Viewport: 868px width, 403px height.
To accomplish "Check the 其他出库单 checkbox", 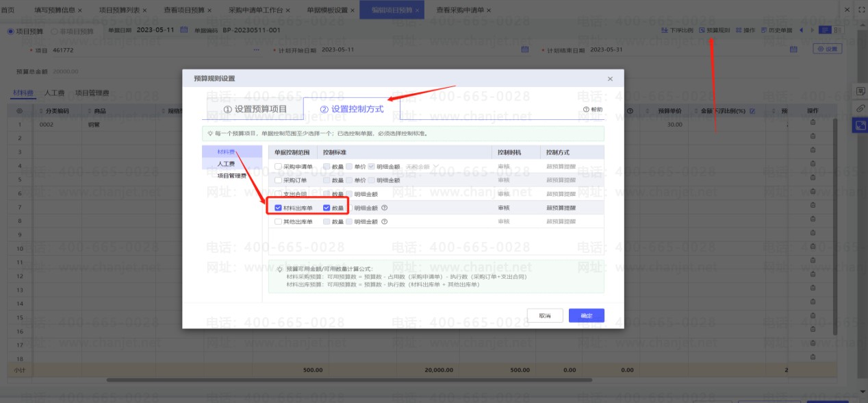I will click(x=278, y=221).
